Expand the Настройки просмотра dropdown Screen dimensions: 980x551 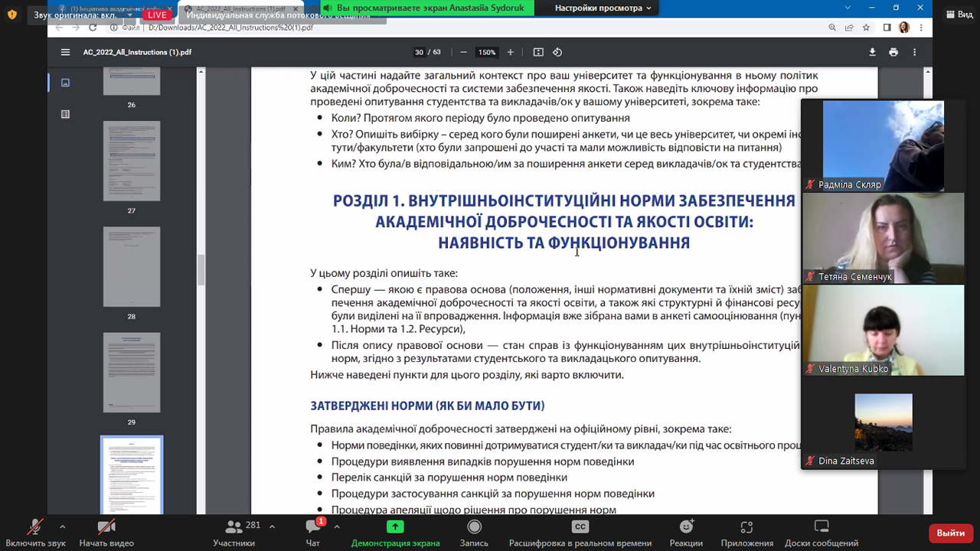tap(603, 8)
